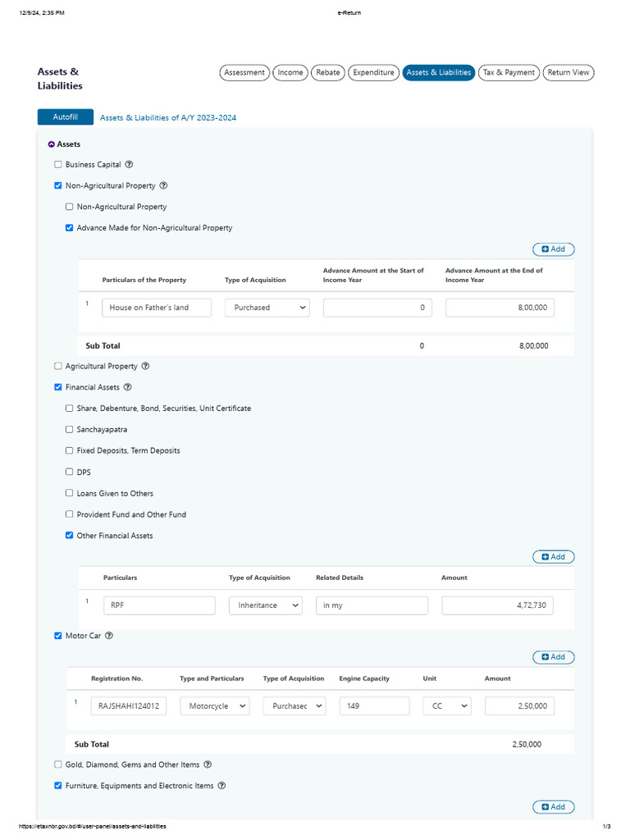The width and height of the screenshot is (630, 840).
Task: Add a row to Other Financial Assets
Action: tap(554, 557)
